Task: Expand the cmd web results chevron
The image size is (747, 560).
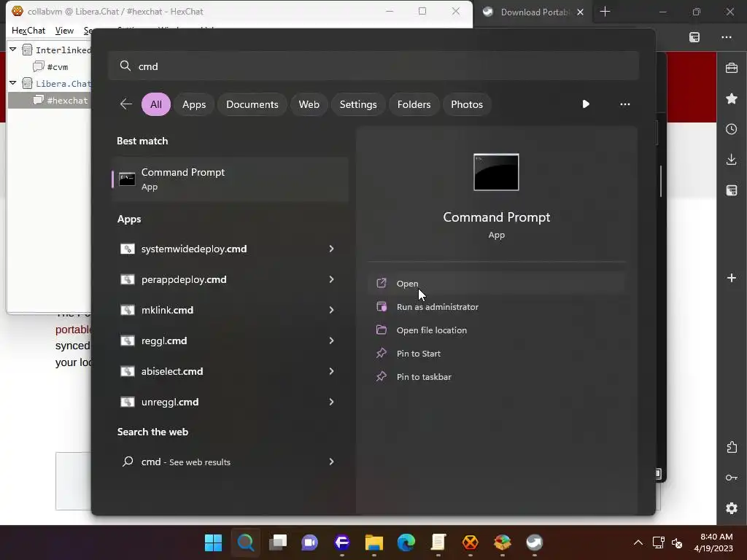Action: (x=331, y=462)
